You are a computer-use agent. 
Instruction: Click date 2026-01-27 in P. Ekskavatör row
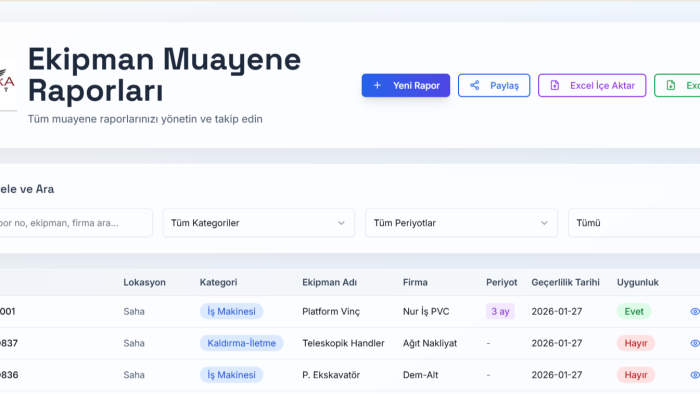click(x=557, y=375)
